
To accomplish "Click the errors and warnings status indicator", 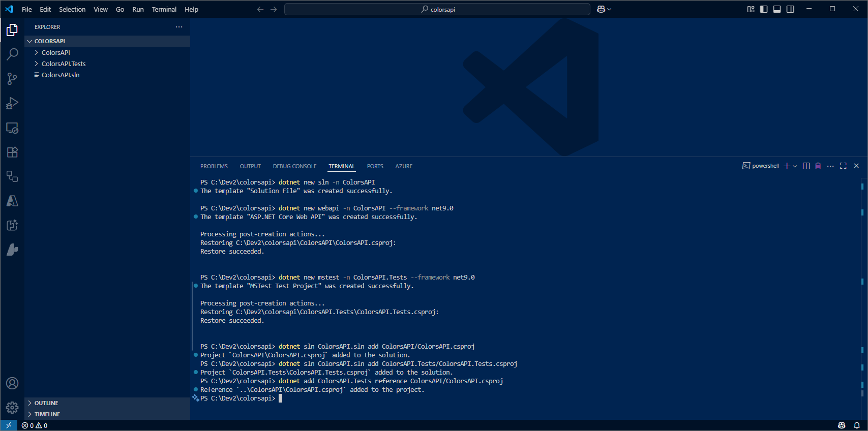I will coord(35,425).
